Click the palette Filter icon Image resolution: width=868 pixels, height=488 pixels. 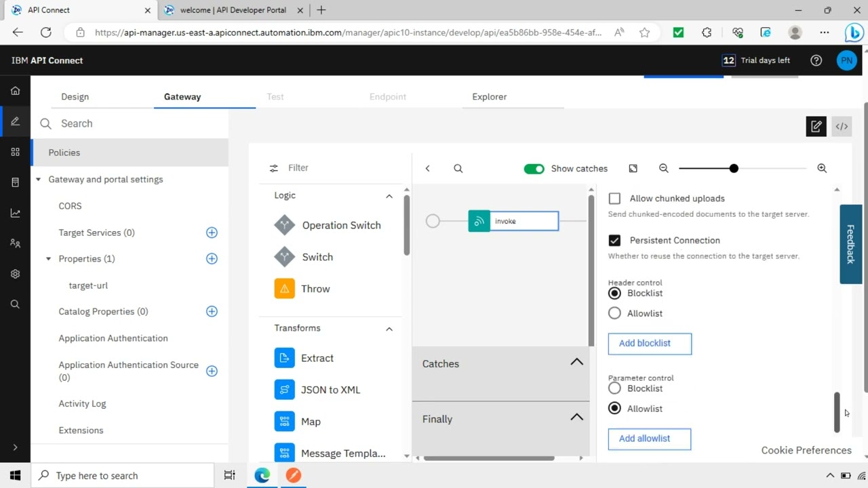click(273, 168)
